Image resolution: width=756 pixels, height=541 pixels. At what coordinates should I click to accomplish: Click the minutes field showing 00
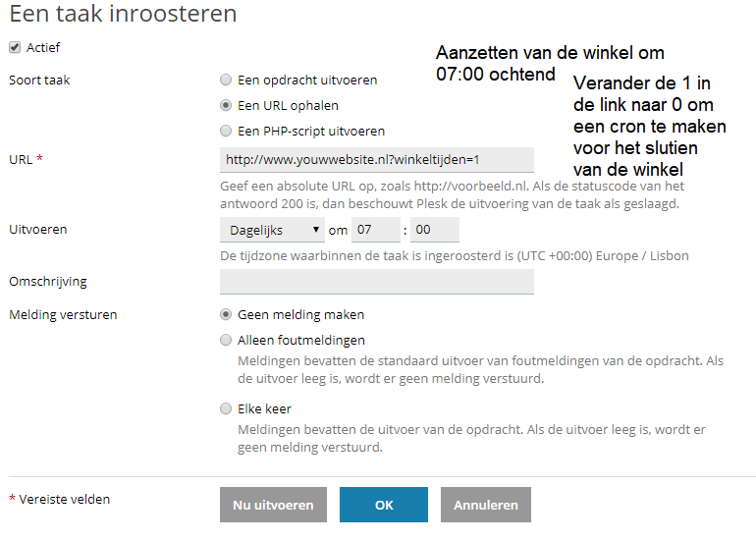tap(435, 230)
